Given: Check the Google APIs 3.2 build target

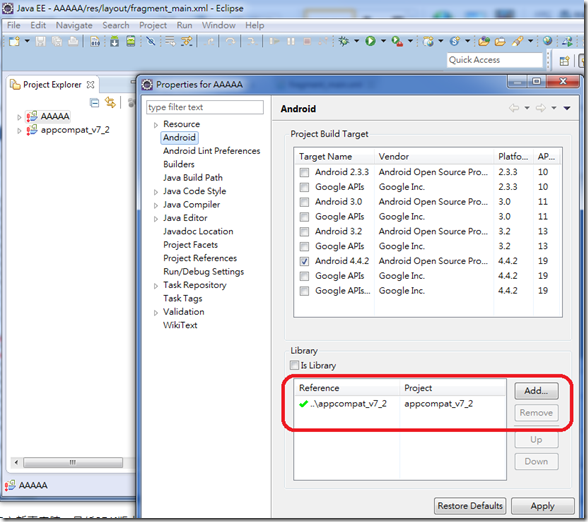Looking at the screenshot, I should pyautogui.click(x=304, y=246).
